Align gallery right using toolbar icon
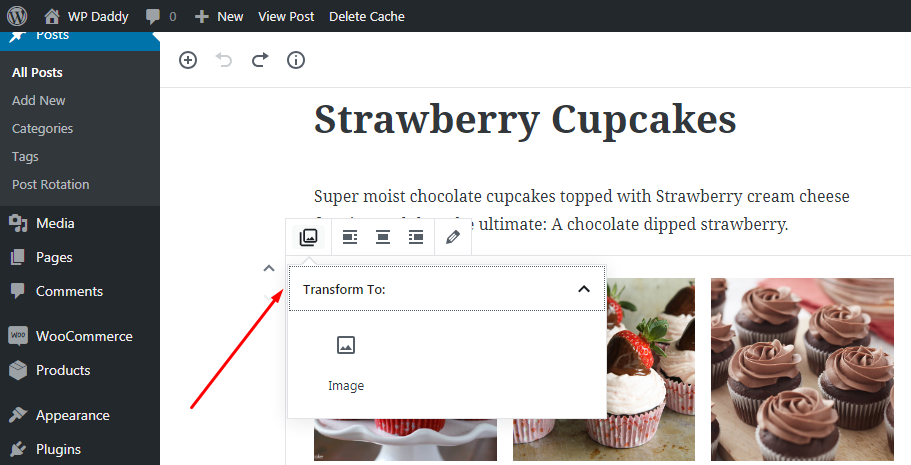 pyautogui.click(x=416, y=237)
